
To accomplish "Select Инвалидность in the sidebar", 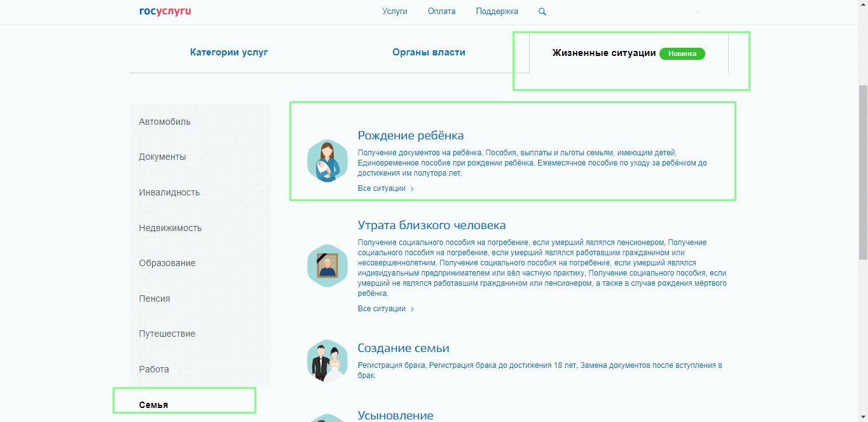I will point(169,192).
